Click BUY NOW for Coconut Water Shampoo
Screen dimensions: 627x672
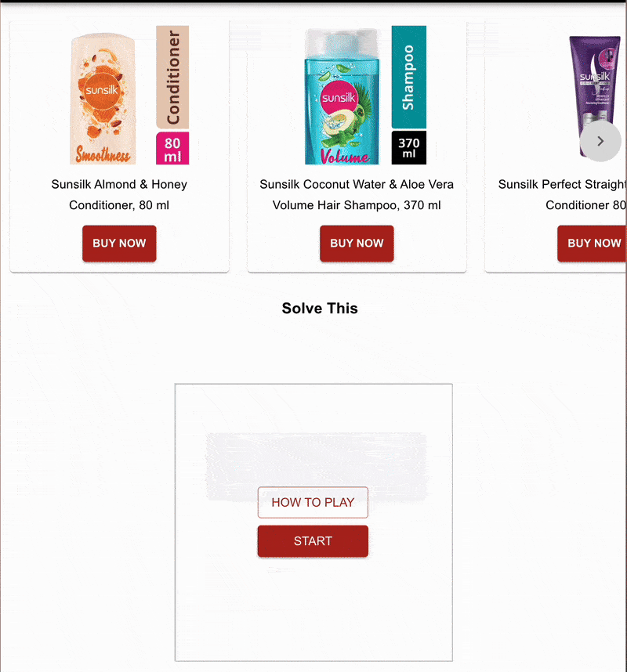coord(357,243)
